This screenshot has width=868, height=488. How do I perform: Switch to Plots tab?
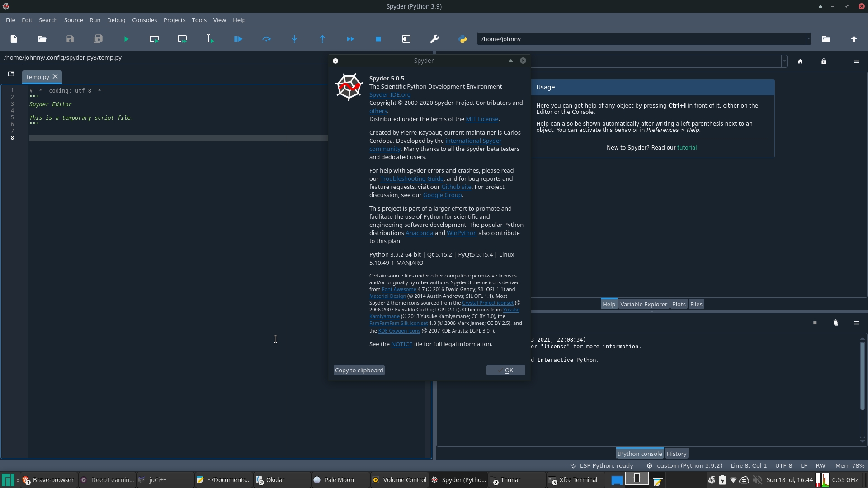(679, 304)
